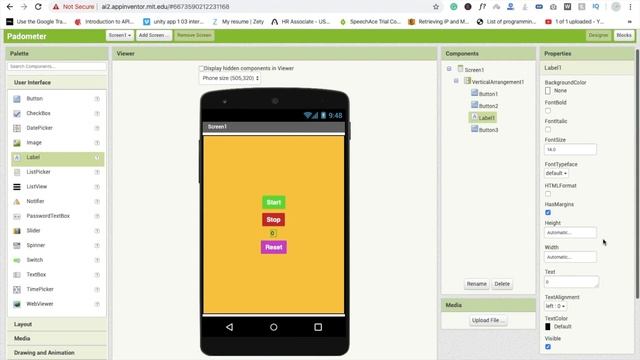Screen dimensions: 640x360
Task: Enable the FontItalic checkbox
Action: click(548, 129)
